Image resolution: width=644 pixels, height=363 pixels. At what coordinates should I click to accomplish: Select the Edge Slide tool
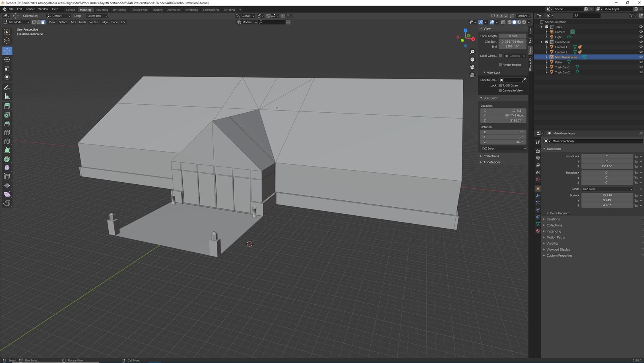(7, 177)
